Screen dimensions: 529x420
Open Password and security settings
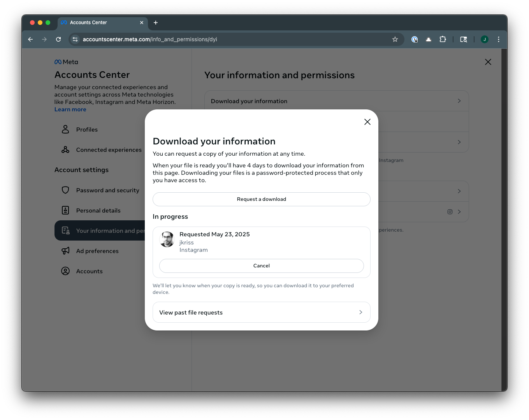pyautogui.click(x=100, y=190)
